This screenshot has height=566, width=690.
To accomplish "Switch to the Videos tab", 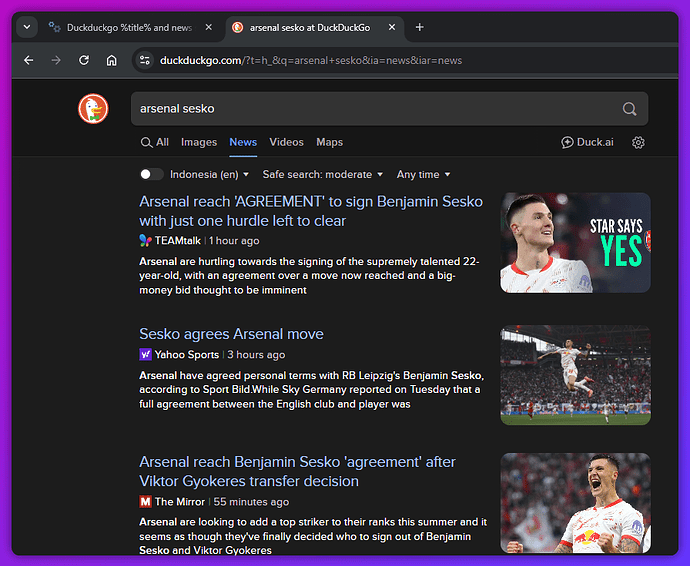I will tap(286, 142).
